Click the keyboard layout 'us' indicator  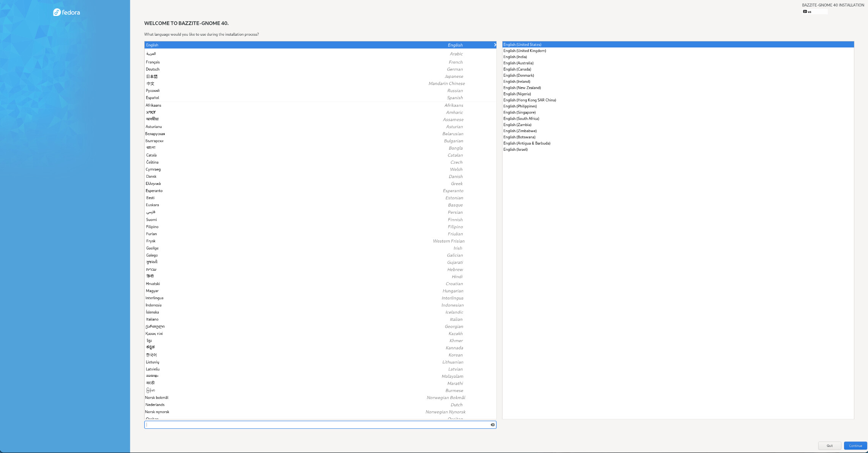pos(814,12)
